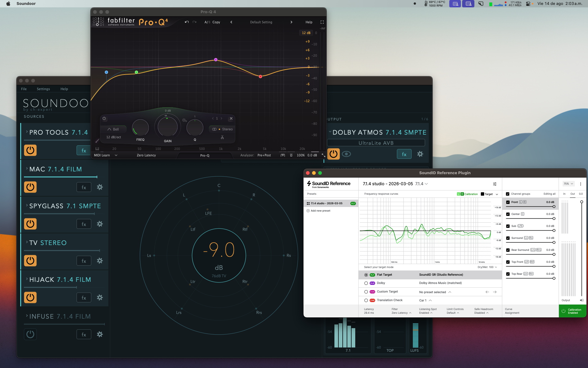Adjust the SoundID output volume slider handle
The image size is (588, 368).
tap(582, 202)
